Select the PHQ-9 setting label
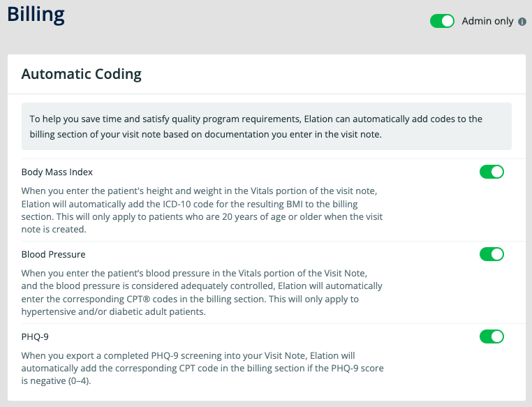 (35, 336)
